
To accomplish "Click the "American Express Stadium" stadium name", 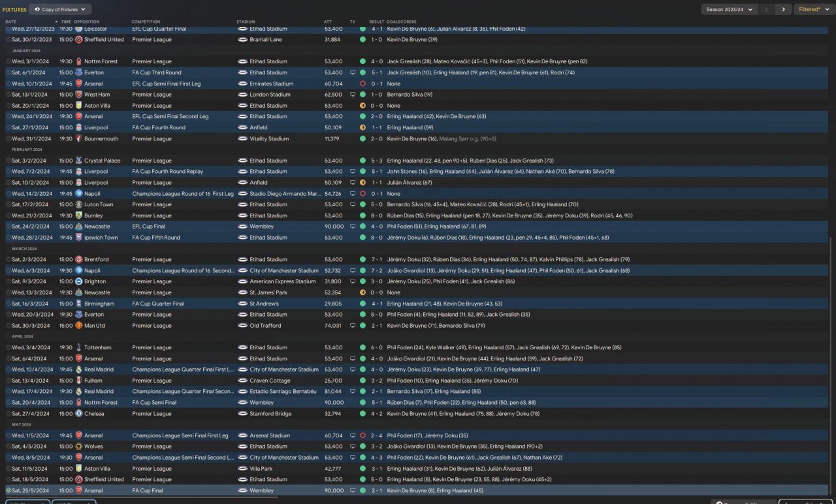I will (283, 281).
